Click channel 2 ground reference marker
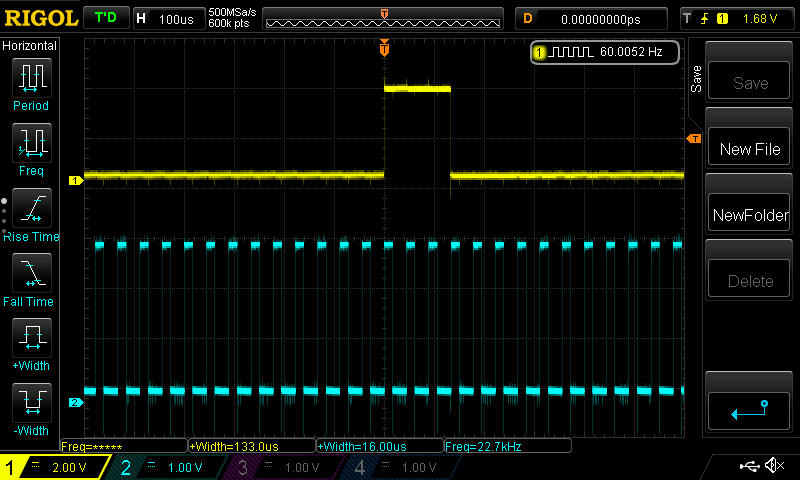This screenshot has width=800, height=480. (76, 402)
